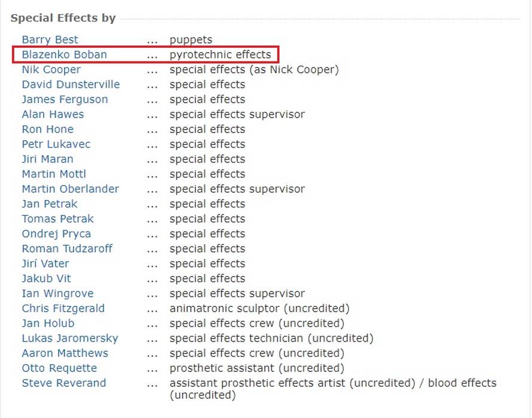
Task: Open Ian Wingrove's profile link
Action: point(57,294)
